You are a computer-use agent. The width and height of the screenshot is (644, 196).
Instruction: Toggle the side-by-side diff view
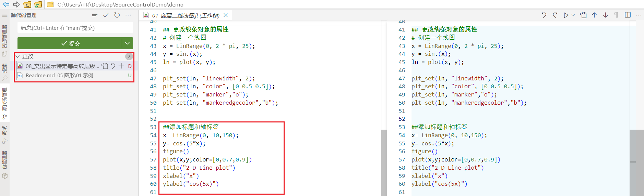pos(628,15)
